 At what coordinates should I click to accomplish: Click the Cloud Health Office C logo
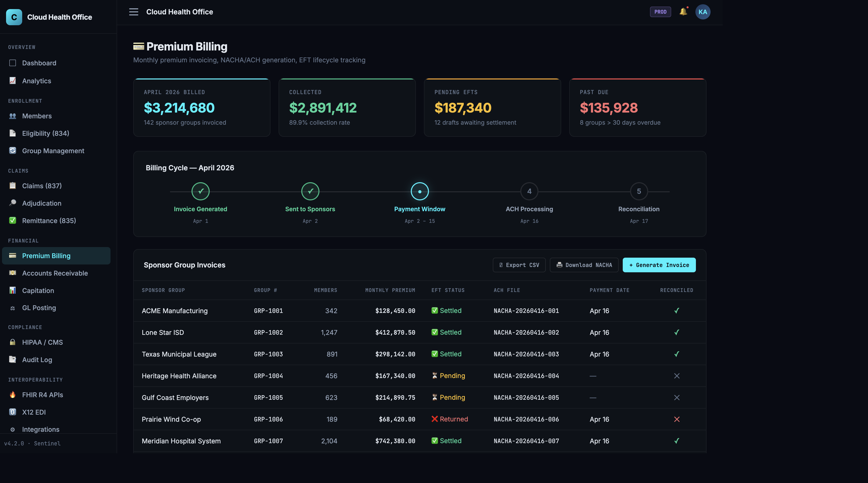pyautogui.click(x=14, y=17)
